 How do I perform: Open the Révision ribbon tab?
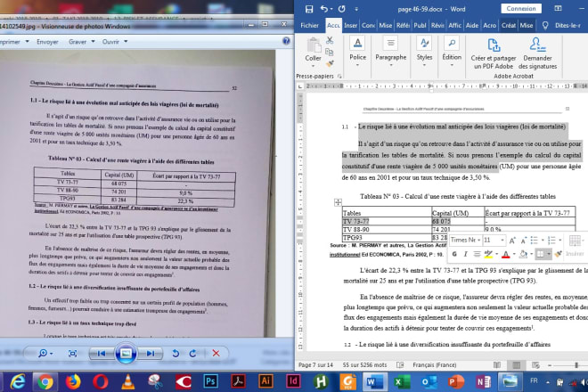click(437, 26)
